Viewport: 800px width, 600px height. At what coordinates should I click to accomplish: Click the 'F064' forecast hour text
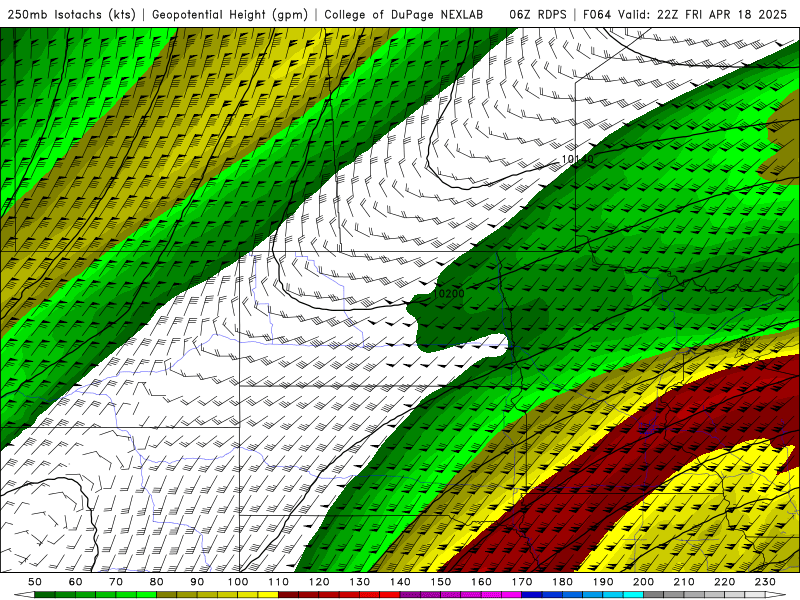597,14
